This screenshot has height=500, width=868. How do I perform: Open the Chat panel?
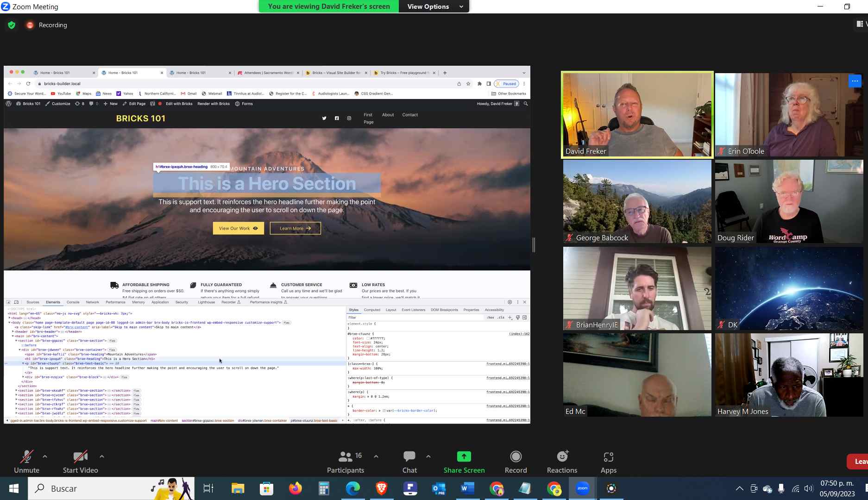pos(409,462)
